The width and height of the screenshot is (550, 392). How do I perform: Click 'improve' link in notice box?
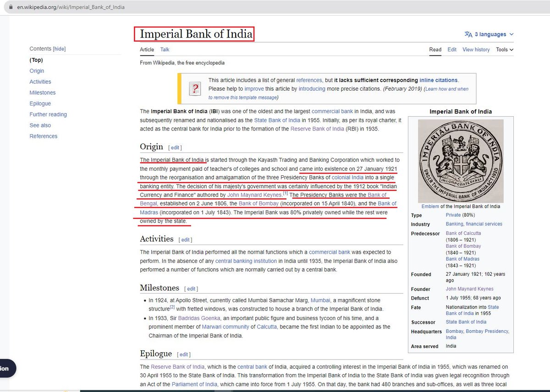coord(254,89)
